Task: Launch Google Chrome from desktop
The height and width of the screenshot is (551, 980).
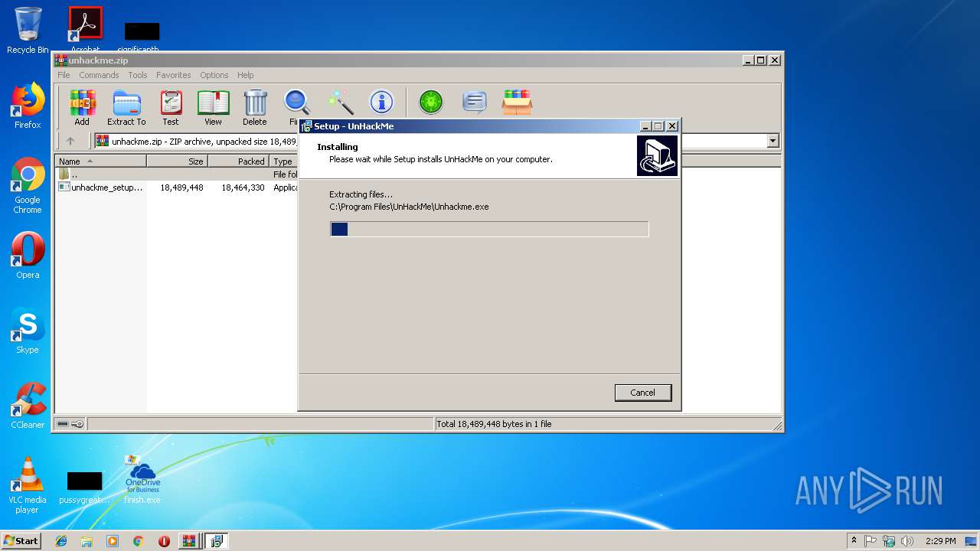Action: (x=28, y=186)
